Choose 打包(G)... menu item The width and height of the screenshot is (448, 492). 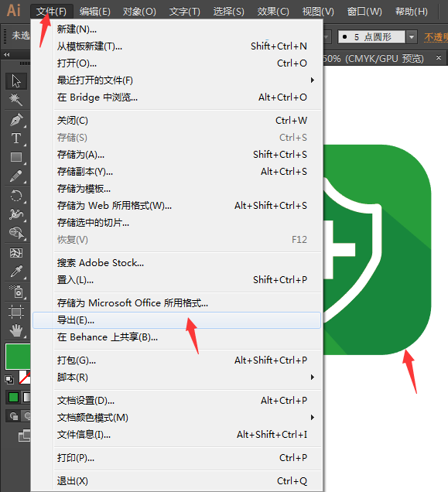[x=176, y=360]
